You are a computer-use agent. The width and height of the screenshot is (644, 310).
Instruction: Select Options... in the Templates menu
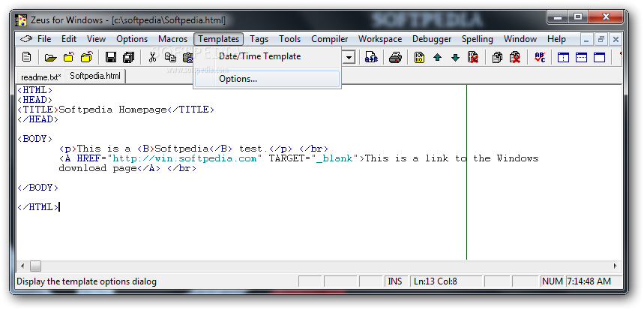click(x=267, y=79)
